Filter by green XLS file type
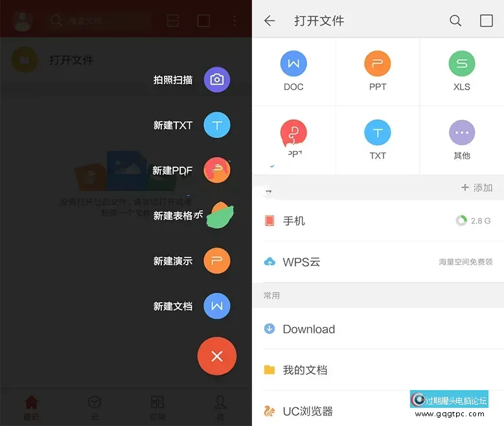The height and width of the screenshot is (426, 504). pos(462,71)
